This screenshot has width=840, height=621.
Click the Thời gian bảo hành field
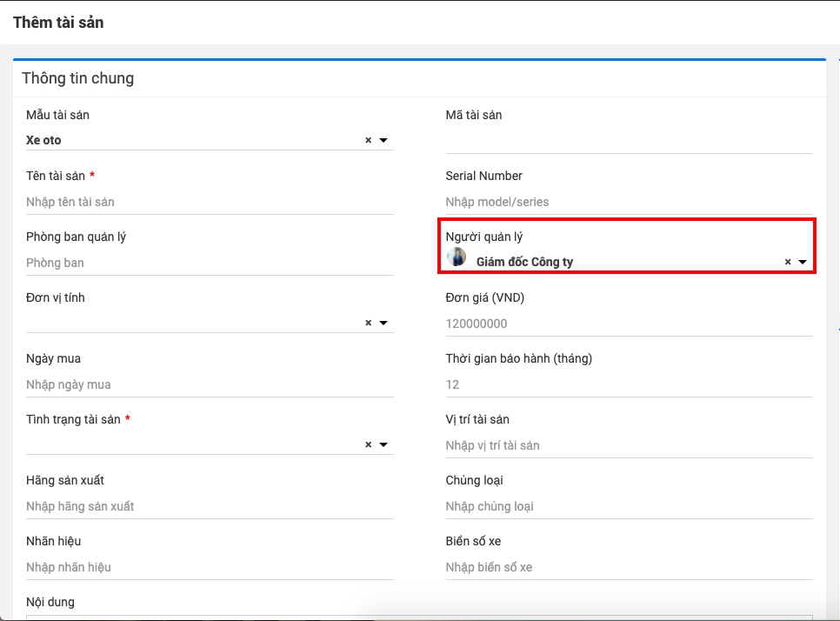pyautogui.click(x=628, y=384)
